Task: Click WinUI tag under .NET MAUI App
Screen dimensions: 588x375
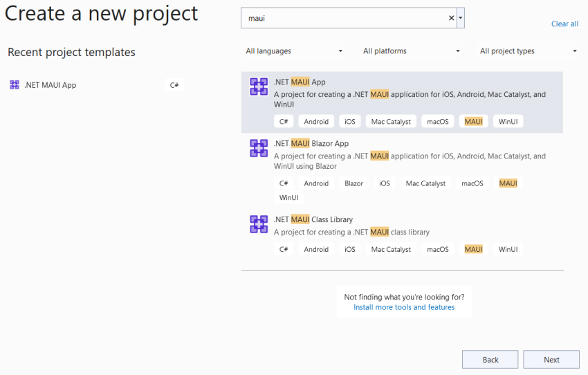Action: tap(508, 122)
